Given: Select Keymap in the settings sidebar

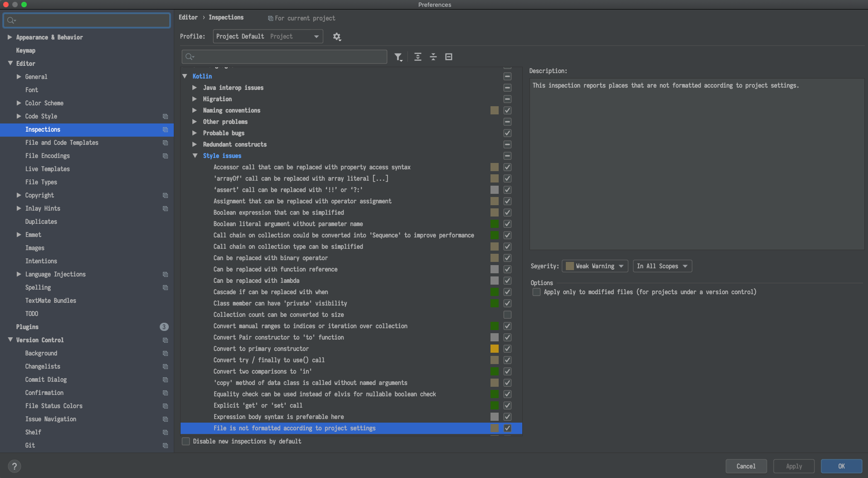Looking at the screenshot, I should tap(26, 50).
